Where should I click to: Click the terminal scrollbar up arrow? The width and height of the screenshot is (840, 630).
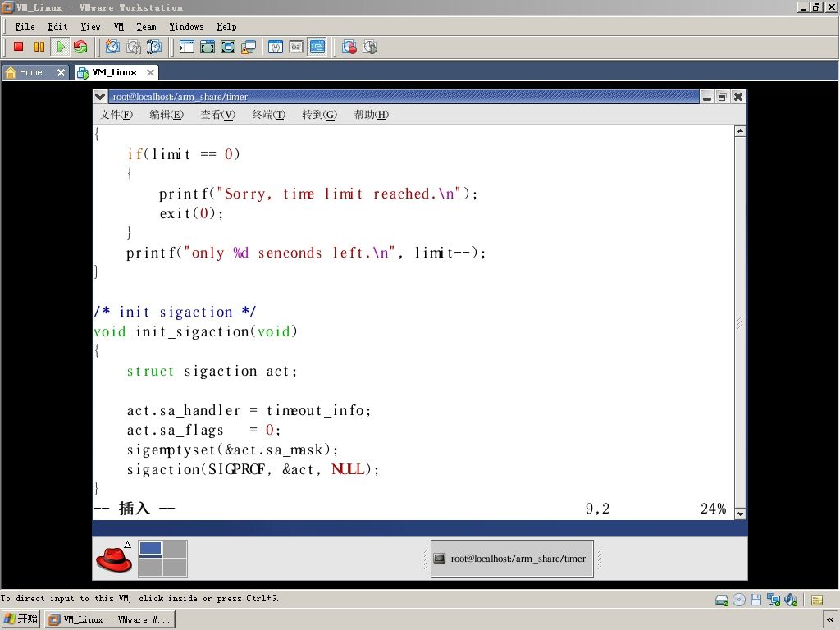click(740, 130)
